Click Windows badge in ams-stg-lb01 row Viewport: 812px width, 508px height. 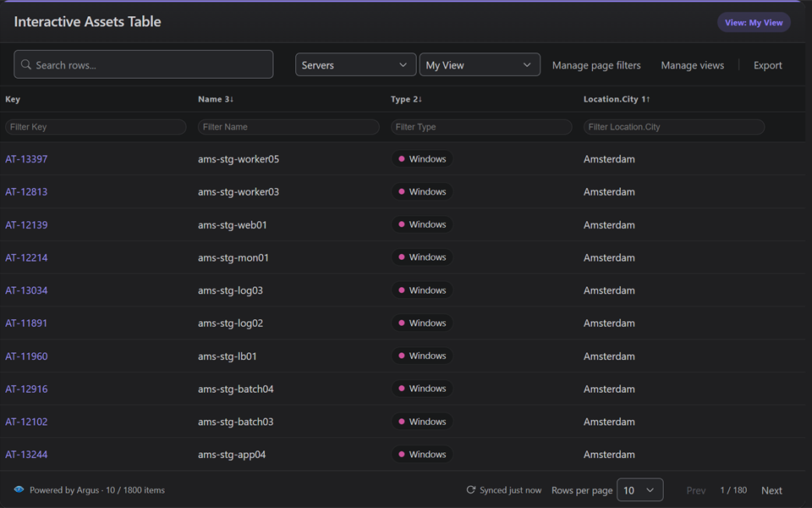tap(422, 356)
